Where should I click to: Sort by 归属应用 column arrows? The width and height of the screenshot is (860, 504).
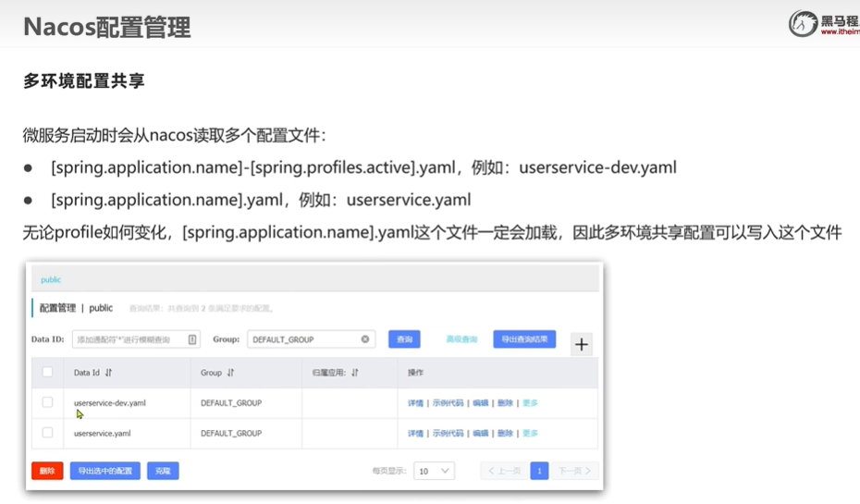point(355,373)
